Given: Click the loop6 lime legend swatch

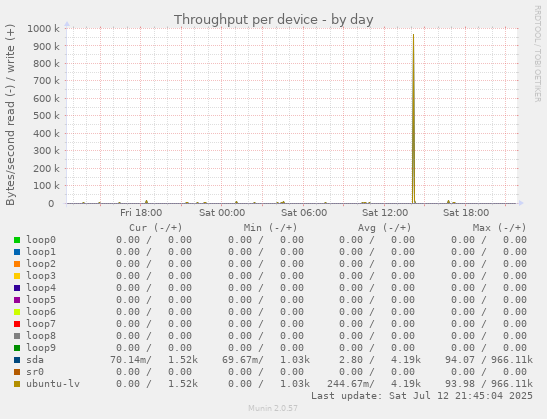Looking at the screenshot, I should [17, 312].
